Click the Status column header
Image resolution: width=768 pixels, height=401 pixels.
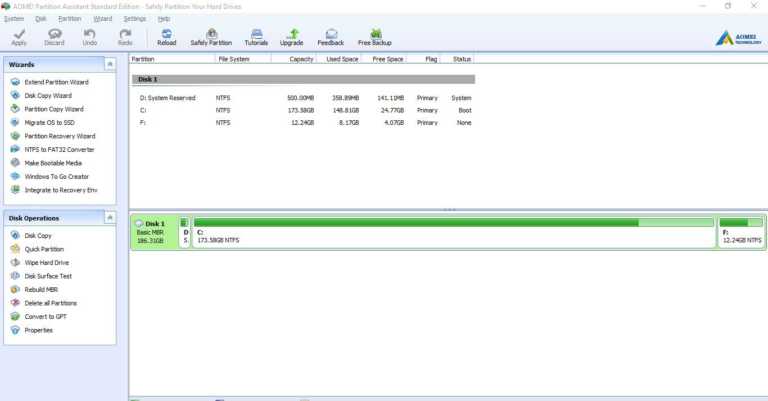pos(457,59)
